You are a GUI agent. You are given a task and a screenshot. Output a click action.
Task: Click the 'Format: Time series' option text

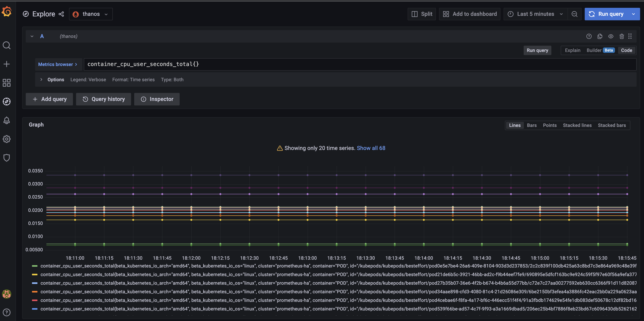click(x=133, y=79)
